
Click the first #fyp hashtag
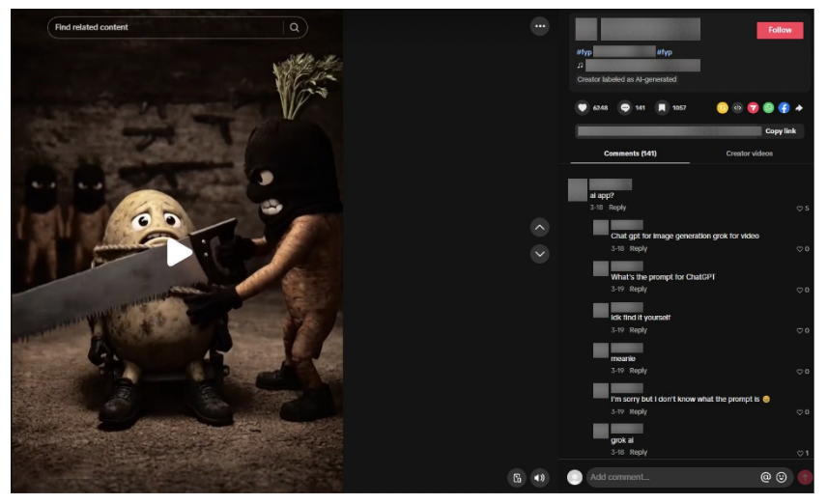tap(584, 52)
